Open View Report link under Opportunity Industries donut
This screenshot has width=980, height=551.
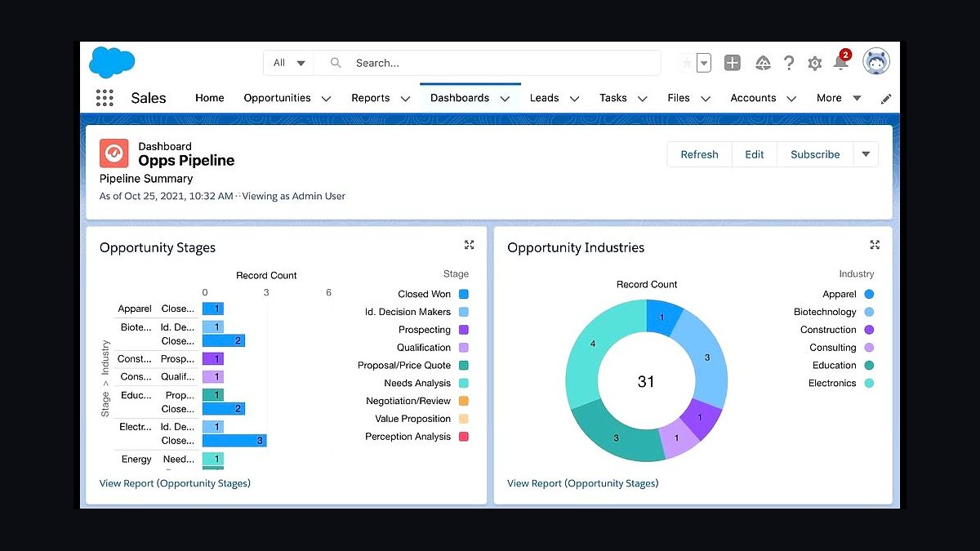pos(582,483)
